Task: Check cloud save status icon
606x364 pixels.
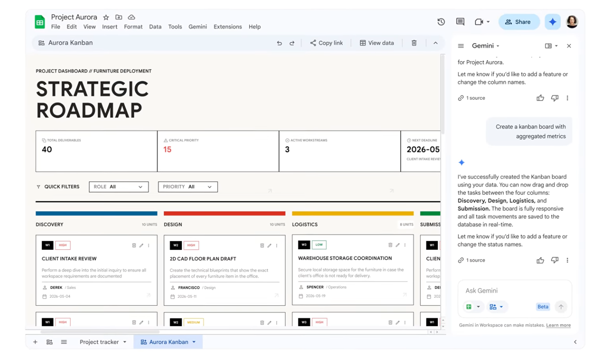Action: coord(131,17)
